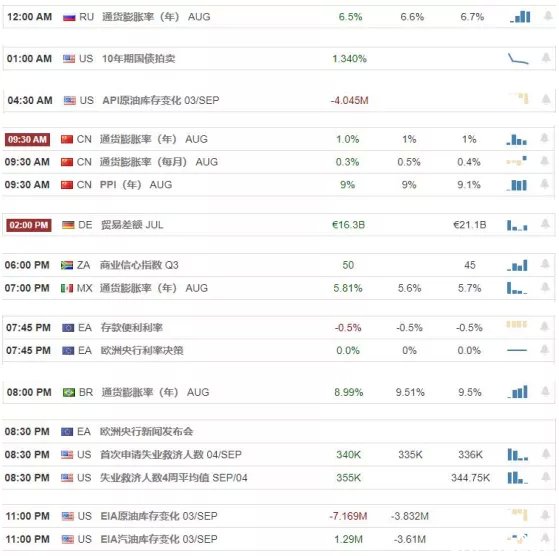
Task: Open ZA 商业信心指数 Q3 event
Action: pos(139,265)
